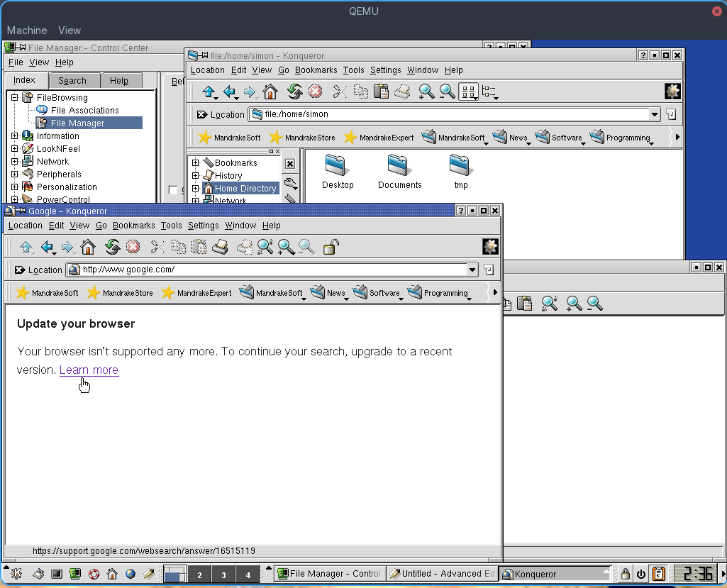Expand the Information node in Control Center

[x=14, y=136]
